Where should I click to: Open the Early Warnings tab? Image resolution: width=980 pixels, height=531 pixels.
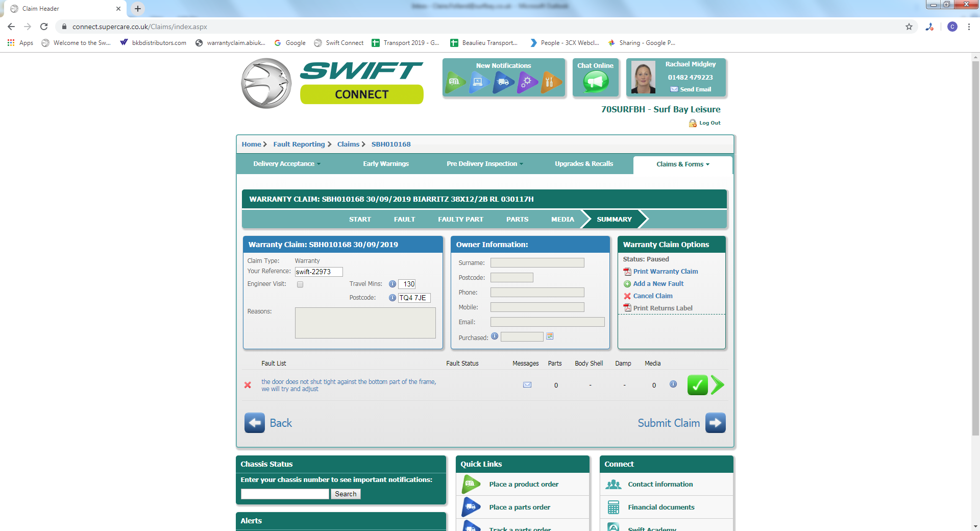(386, 164)
